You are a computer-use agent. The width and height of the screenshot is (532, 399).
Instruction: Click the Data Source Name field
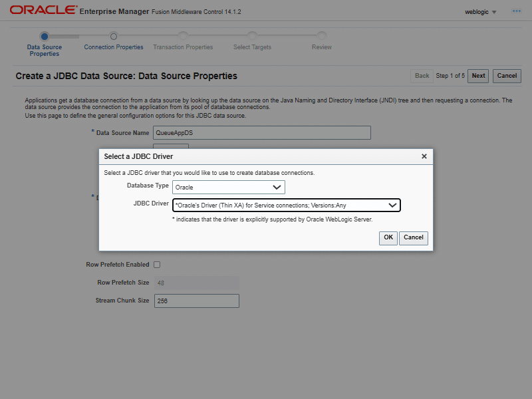pyautogui.click(x=262, y=132)
